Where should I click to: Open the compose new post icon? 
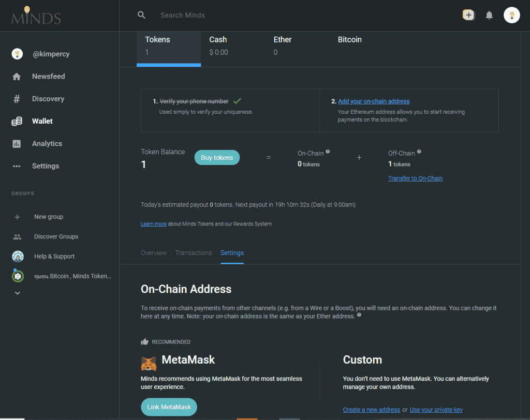[x=468, y=15]
